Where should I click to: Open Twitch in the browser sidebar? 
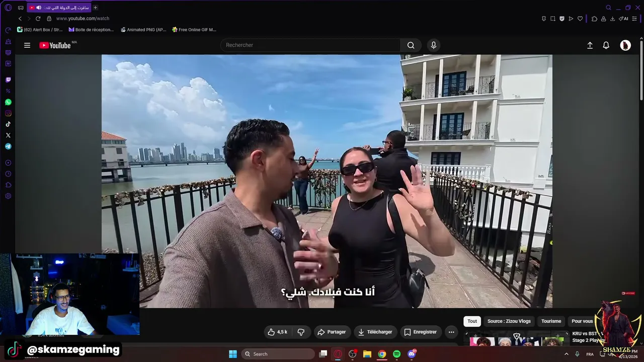(8, 80)
